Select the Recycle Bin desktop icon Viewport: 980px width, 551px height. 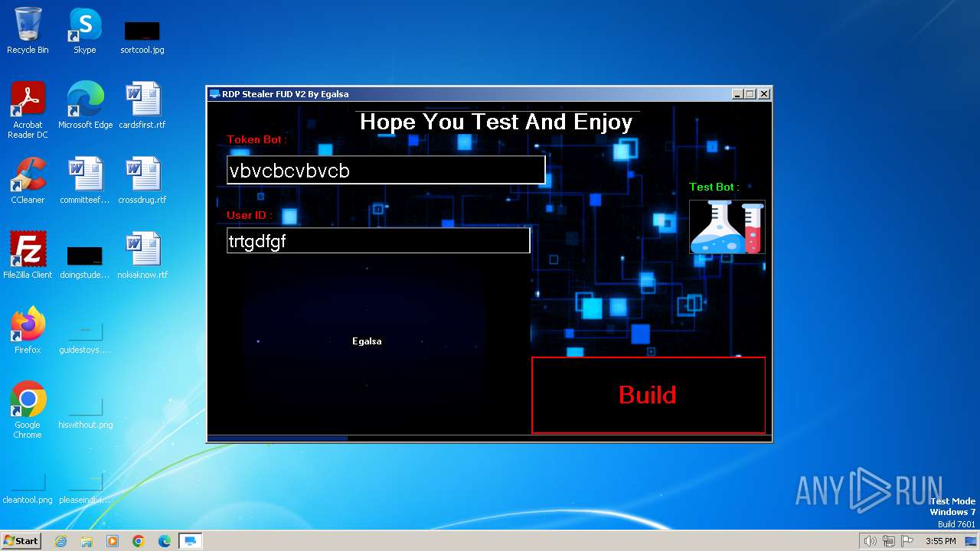28,31
